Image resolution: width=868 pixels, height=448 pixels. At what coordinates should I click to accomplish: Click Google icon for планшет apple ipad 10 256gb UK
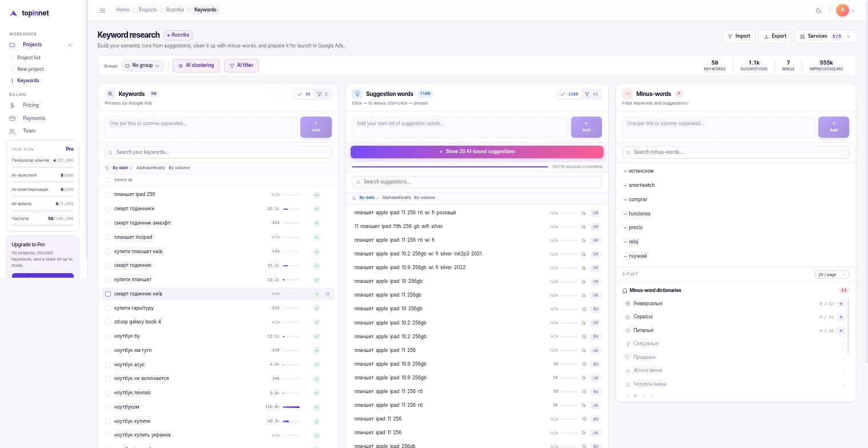point(584,282)
